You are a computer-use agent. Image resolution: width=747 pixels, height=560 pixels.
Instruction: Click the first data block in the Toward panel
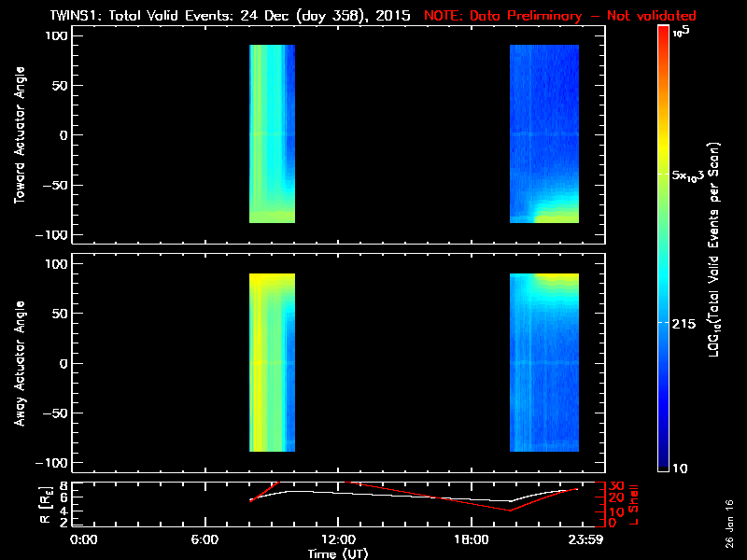(x=272, y=133)
